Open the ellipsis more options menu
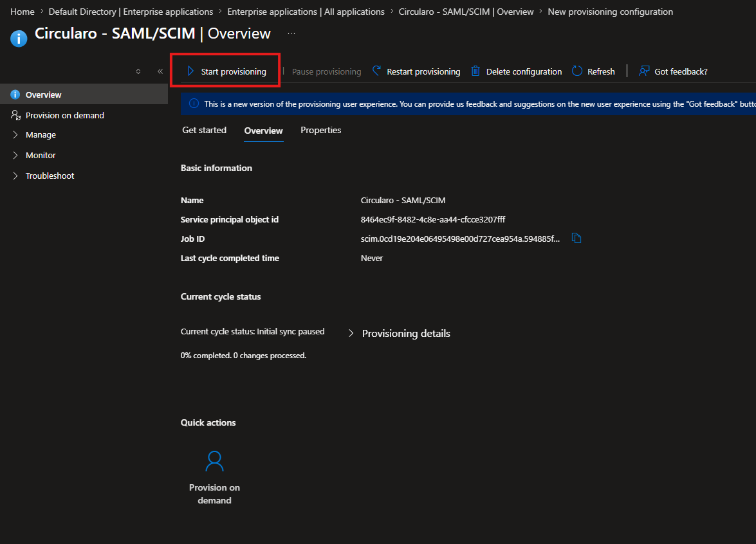The width and height of the screenshot is (756, 544). [291, 33]
